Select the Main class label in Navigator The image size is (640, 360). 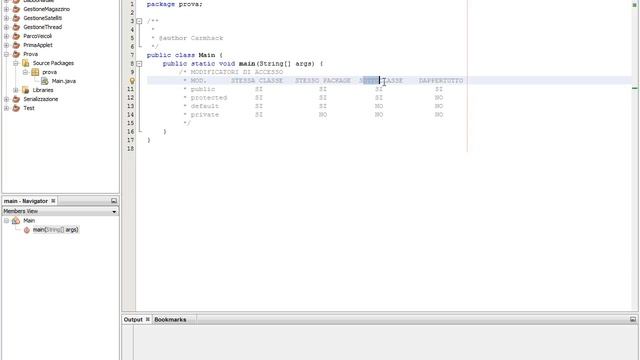tap(29, 220)
